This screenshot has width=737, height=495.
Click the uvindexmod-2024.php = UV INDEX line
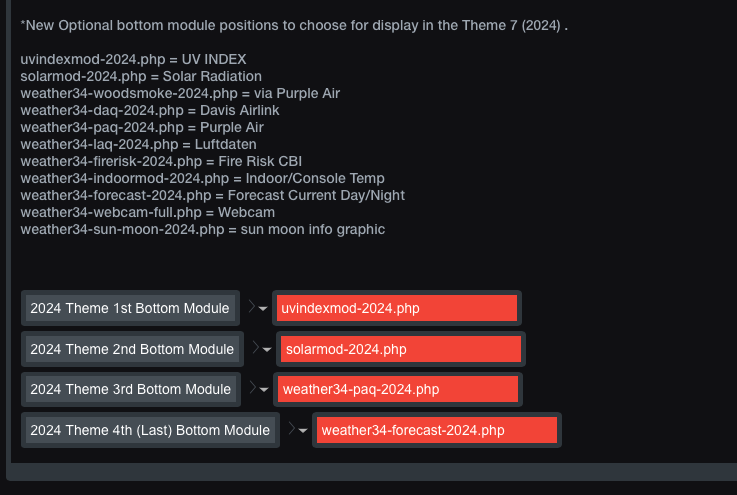133,59
